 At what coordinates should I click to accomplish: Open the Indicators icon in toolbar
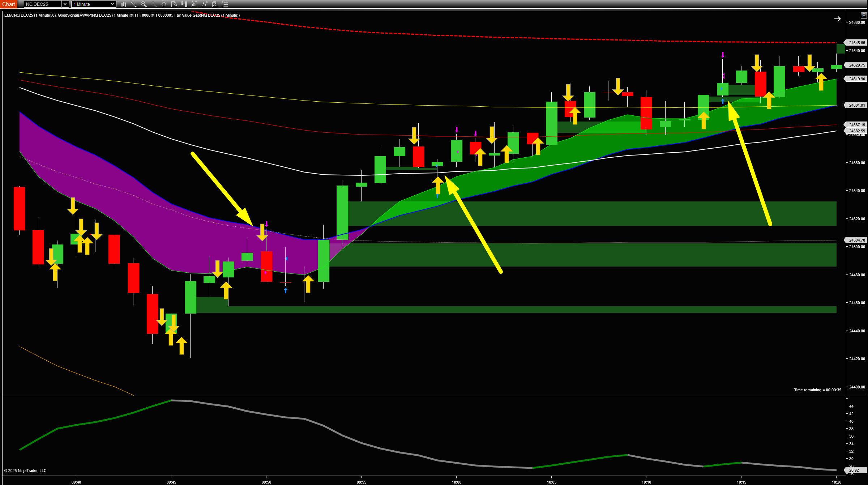pos(194,4)
